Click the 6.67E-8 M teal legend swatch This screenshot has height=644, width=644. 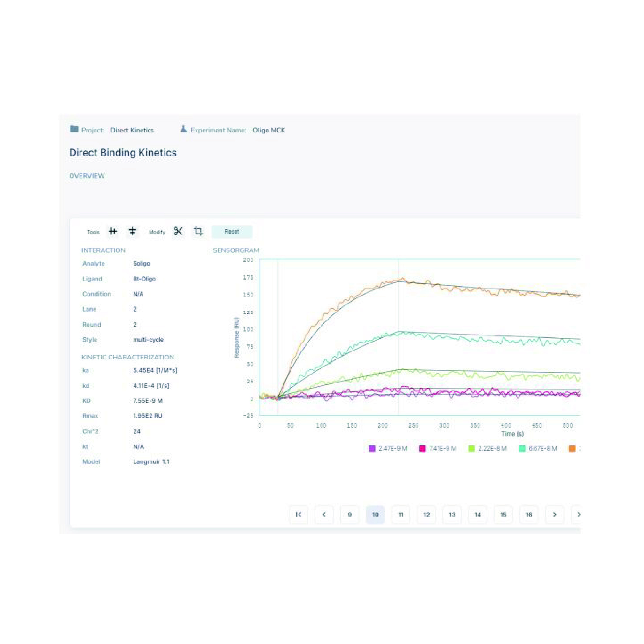coord(522,449)
